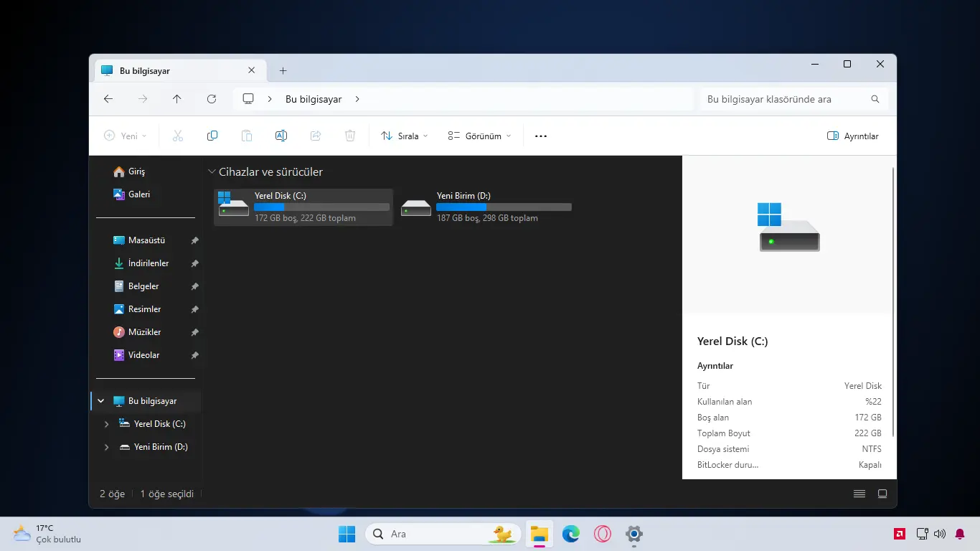
Task: Click the large drive thumbnail in details pane
Action: coord(789,227)
